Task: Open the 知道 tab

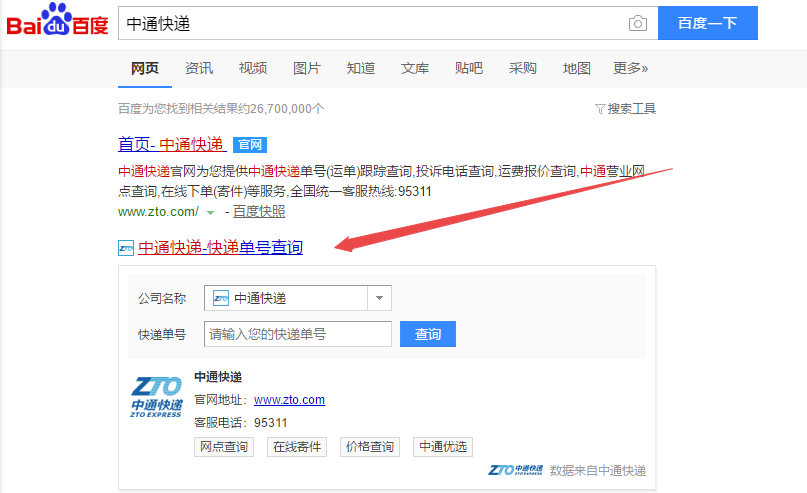Action: (x=361, y=68)
